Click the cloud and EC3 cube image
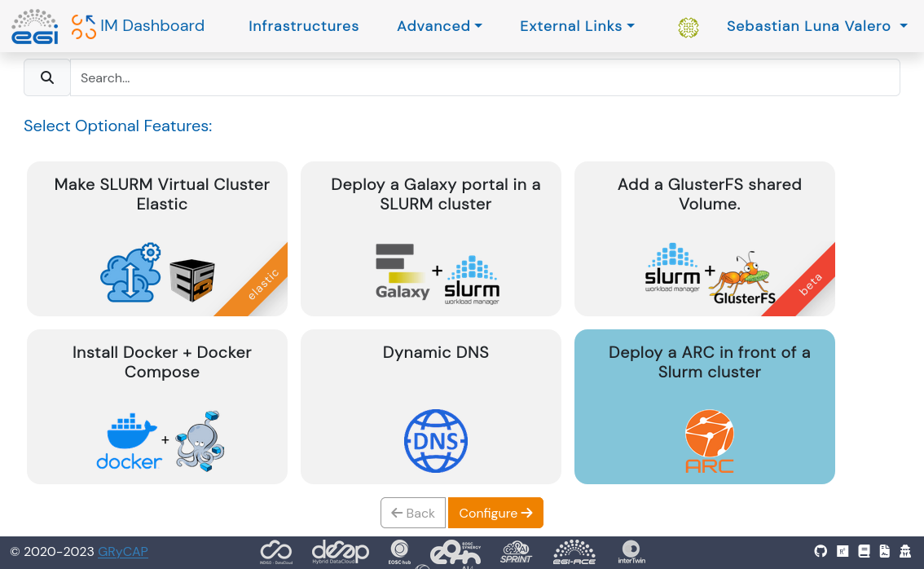Screen dimensions: 924x569 click(x=157, y=272)
